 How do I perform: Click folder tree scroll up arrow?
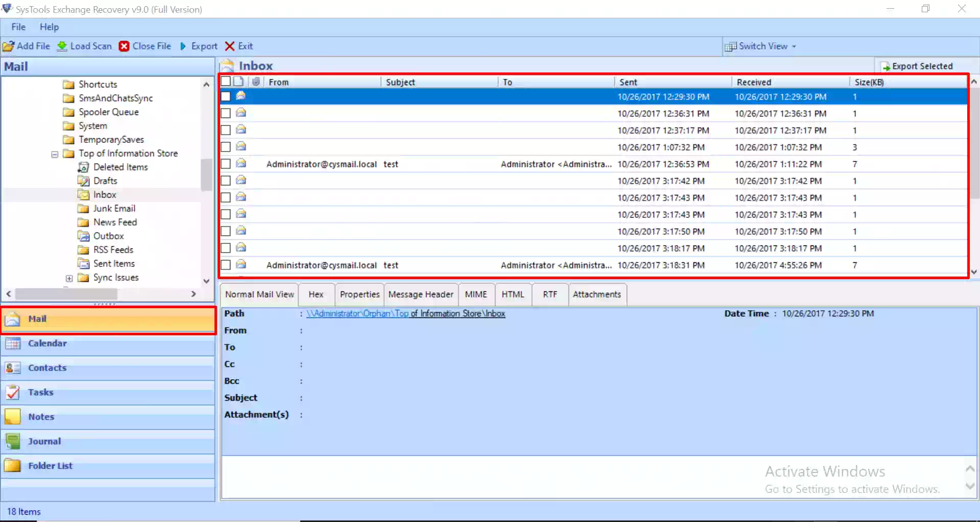[x=206, y=85]
